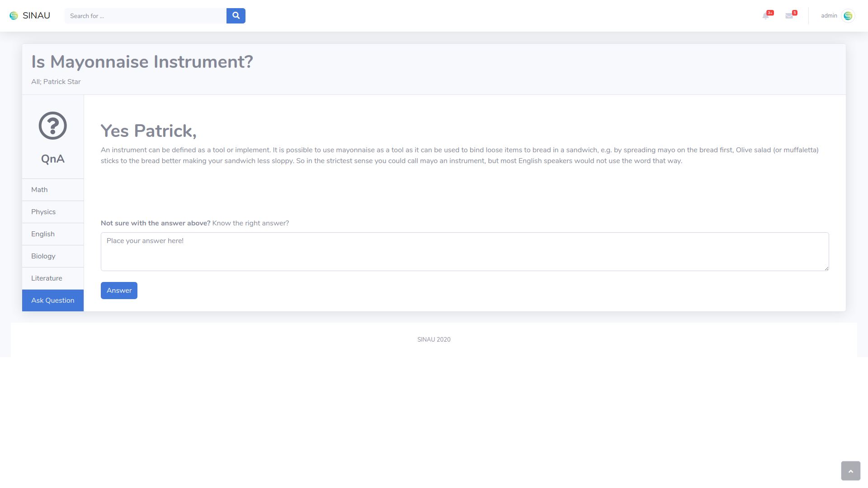Select the Math category
Image resolution: width=868 pixels, height=488 pixels.
(x=53, y=190)
